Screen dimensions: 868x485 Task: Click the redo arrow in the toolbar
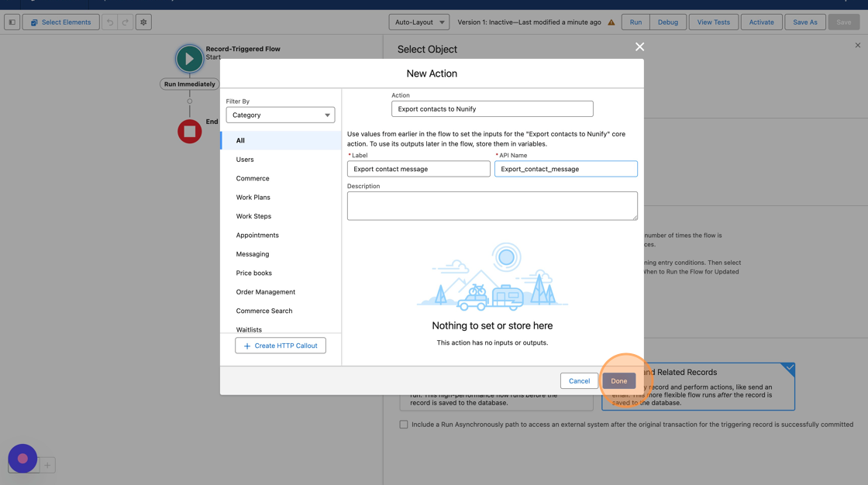tap(125, 22)
